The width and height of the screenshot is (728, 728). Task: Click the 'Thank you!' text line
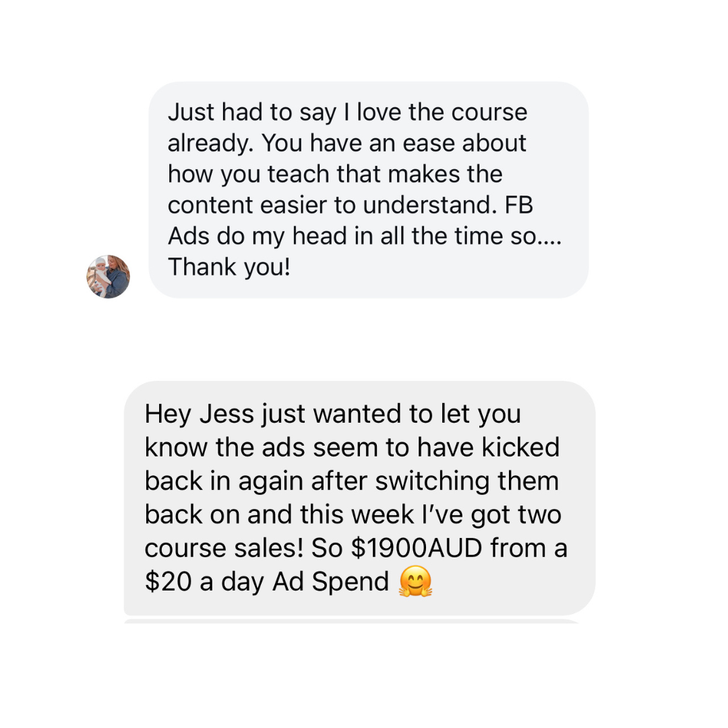229,267
